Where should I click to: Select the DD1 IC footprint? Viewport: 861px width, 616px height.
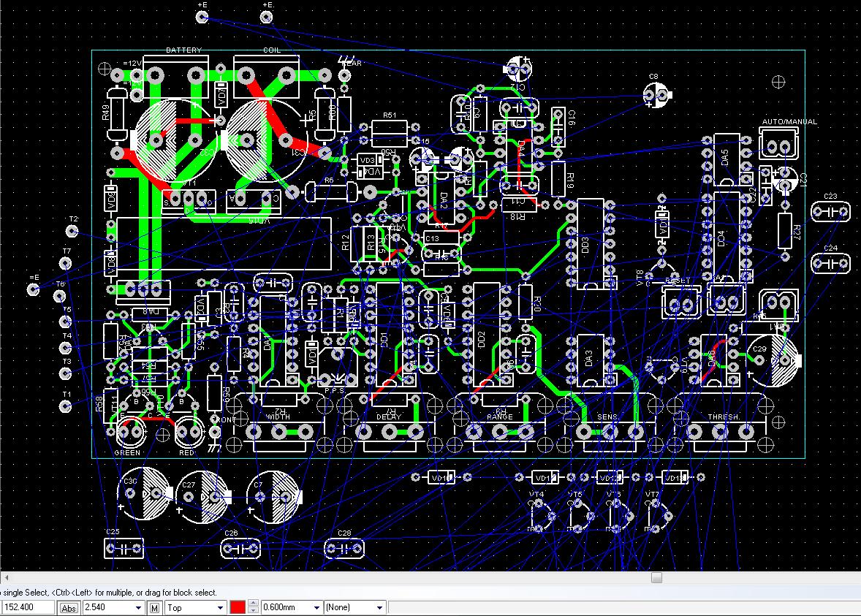coord(390,335)
